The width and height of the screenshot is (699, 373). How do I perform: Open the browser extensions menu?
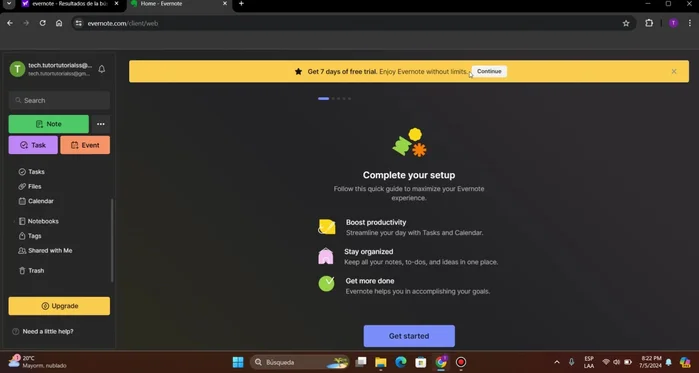pos(649,23)
